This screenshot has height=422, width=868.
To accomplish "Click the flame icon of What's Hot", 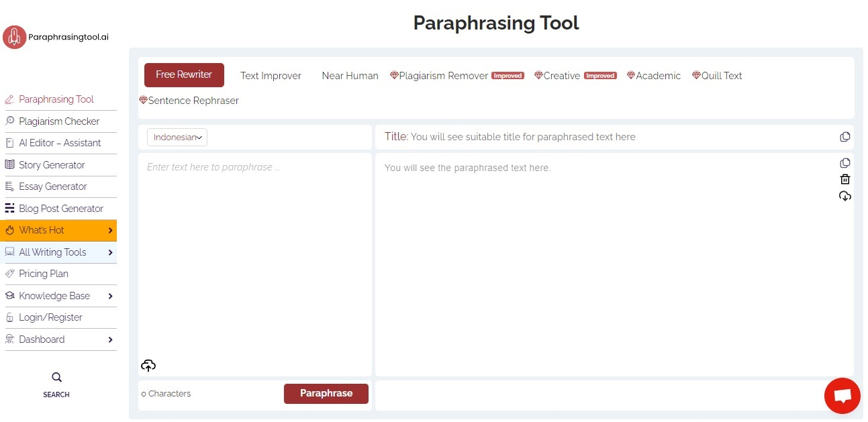I will tap(9, 230).
